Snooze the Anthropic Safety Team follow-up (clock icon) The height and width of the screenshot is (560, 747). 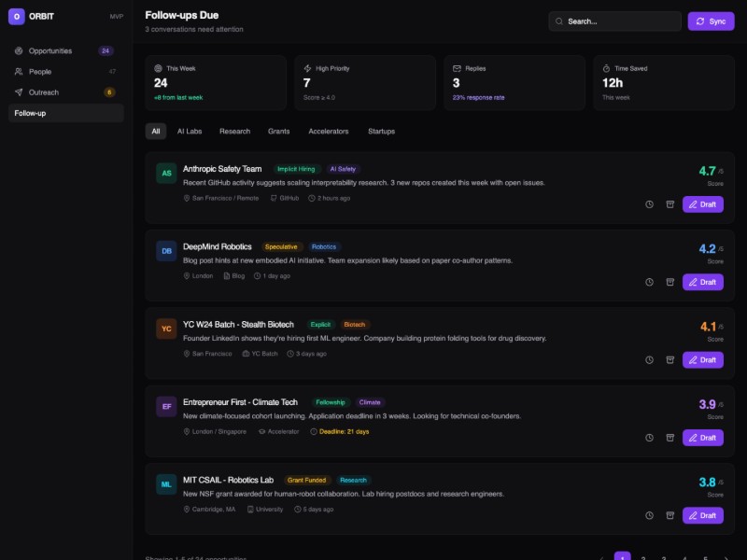(650, 204)
